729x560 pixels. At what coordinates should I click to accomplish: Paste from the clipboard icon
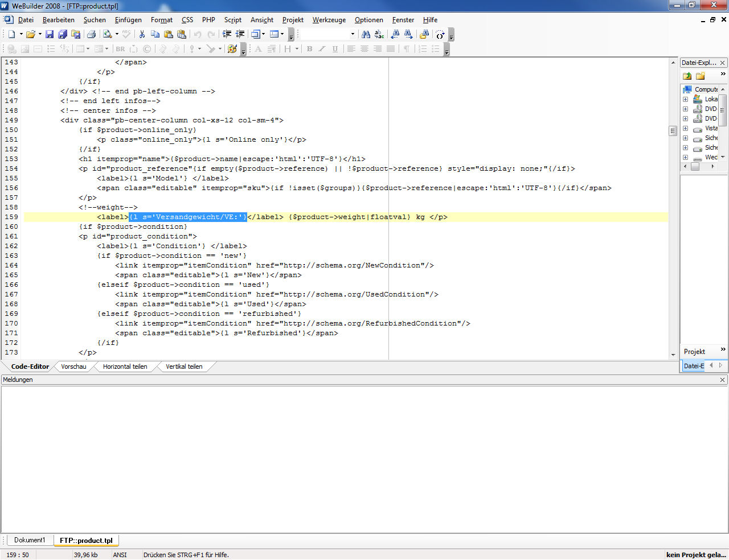[x=168, y=34]
